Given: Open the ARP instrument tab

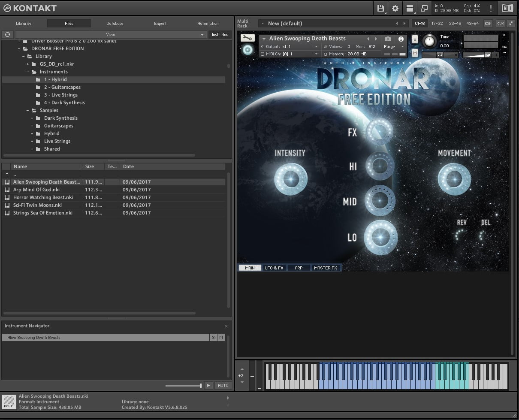Looking at the screenshot, I should (299, 268).
